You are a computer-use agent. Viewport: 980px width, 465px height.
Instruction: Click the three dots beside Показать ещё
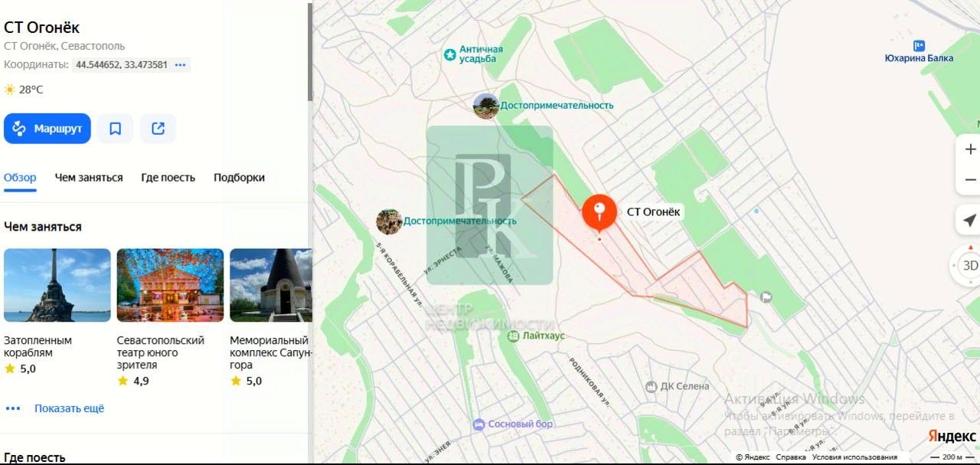point(12,408)
